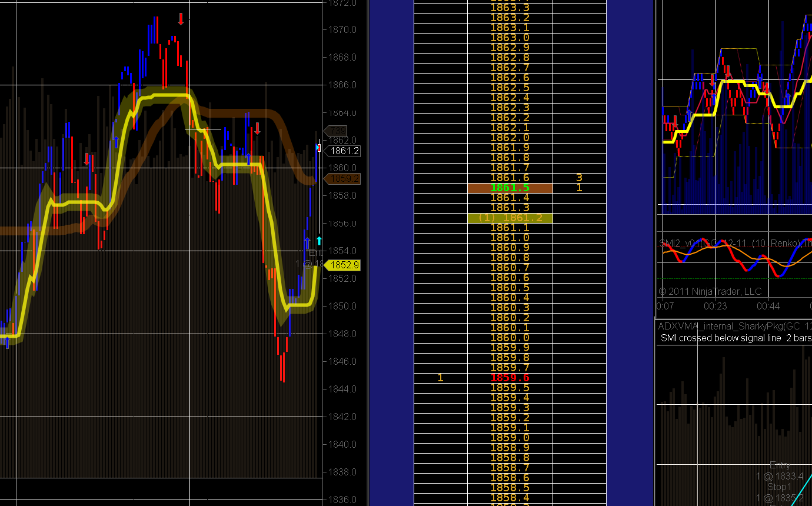The image size is (812, 506).
Task: Click 1870.0 on the chart price axis
Action: tap(343, 30)
